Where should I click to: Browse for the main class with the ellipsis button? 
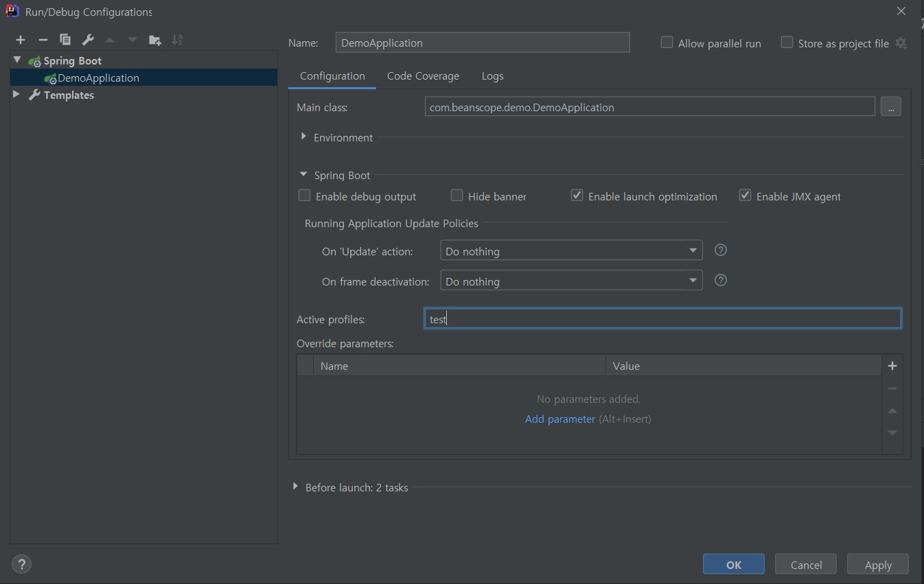coord(890,107)
